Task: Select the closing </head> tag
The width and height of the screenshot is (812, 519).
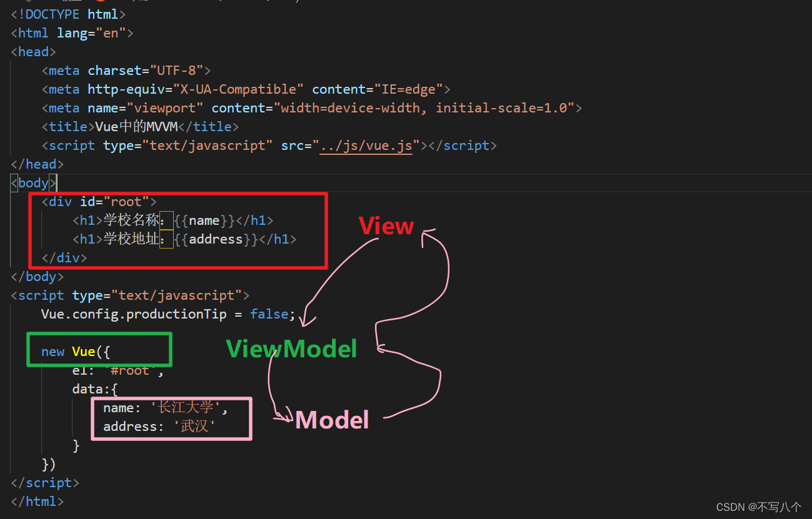Action: tap(38, 164)
